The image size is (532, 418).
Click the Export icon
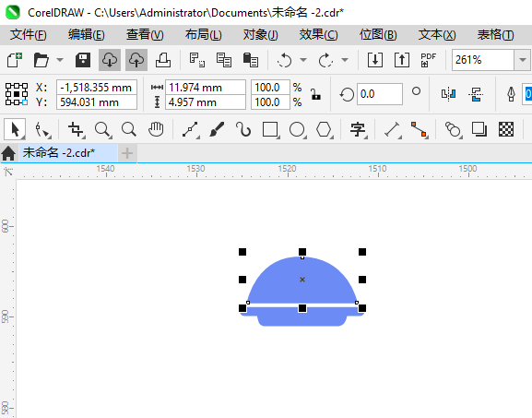402,60
